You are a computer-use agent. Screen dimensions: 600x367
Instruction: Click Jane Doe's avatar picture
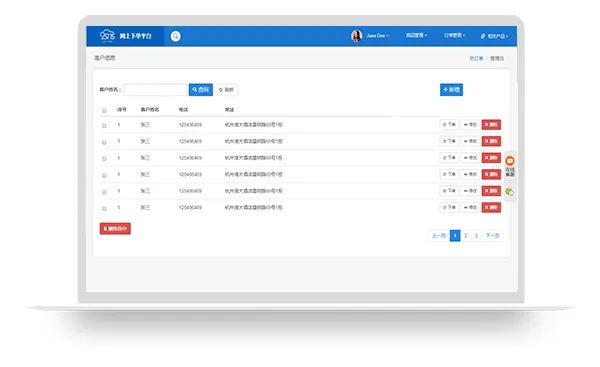pyautogui.click(x=356, y=36)
